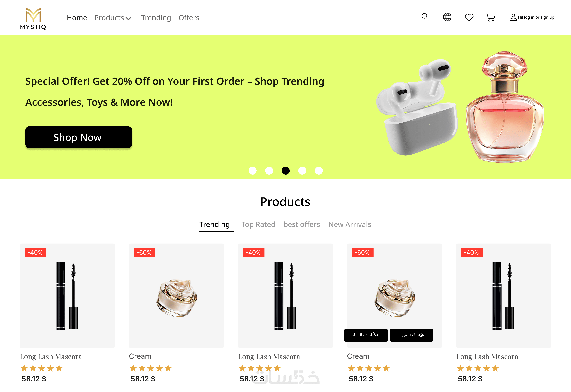Screen dimensions: 571x392
Task: Expand the Products dropdown chevron
Action: point(129,18)
